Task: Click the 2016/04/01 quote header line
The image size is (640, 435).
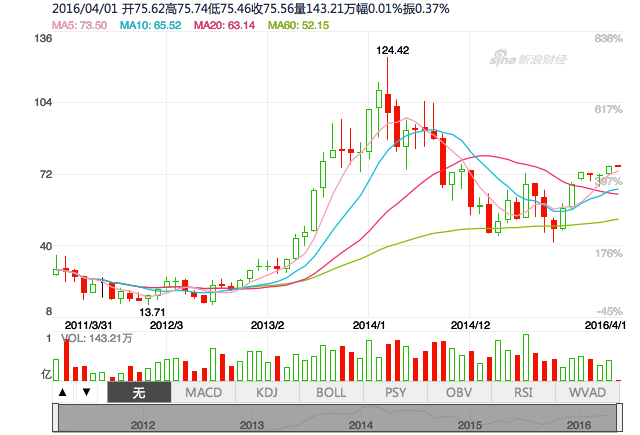Action: point(251,9)
